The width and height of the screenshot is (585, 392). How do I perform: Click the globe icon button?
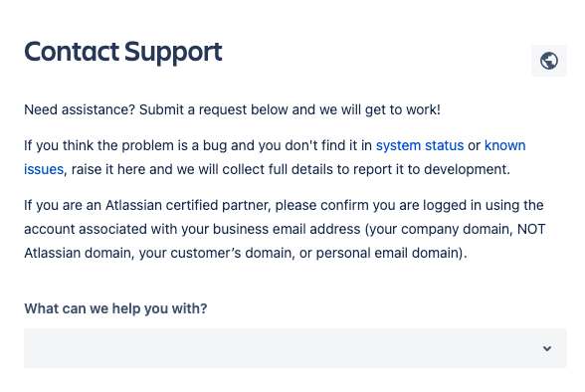pos(549,61)
